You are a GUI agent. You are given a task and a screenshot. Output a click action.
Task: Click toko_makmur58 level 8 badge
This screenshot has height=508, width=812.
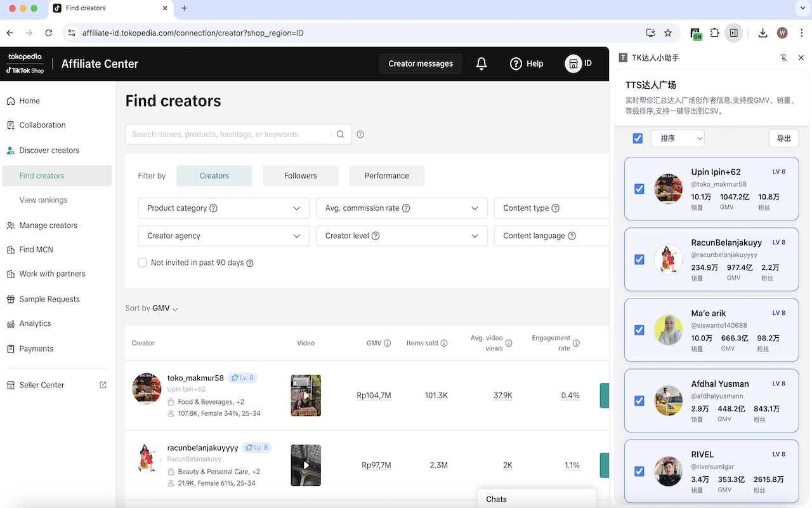[242, 378]
